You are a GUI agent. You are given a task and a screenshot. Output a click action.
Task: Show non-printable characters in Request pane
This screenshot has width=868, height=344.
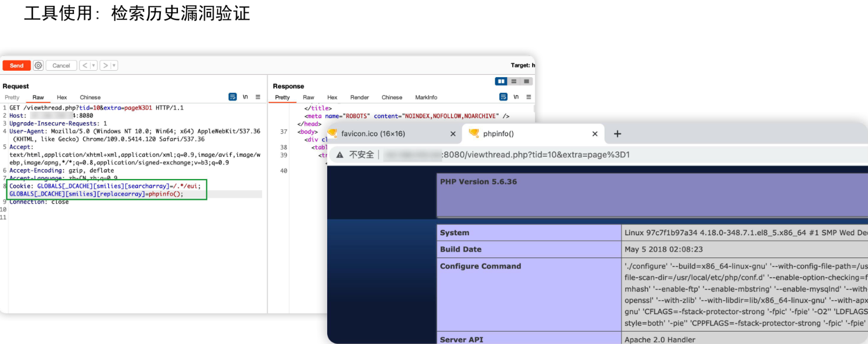tap(246, 97)
